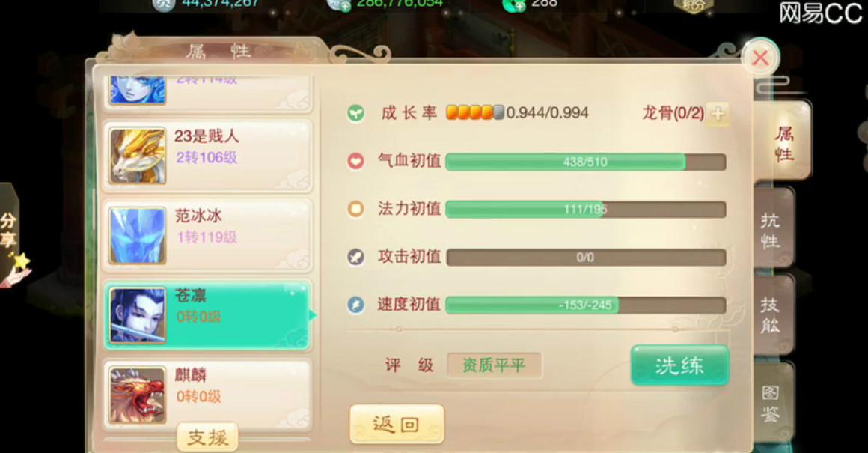The height and width of the screenshot is (453, 868).
Task: Click the orange mana initial value icon
Action: pos(355,209)
